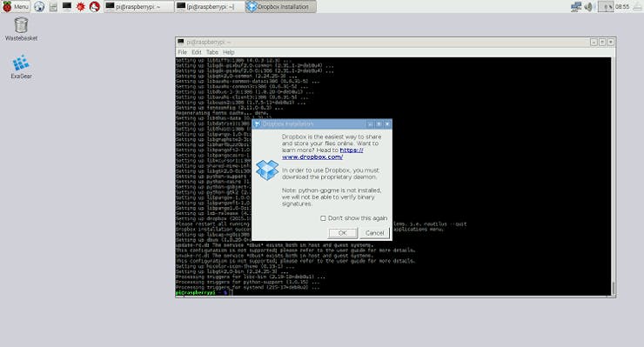Open the volume speaker control

coord(588,7)
